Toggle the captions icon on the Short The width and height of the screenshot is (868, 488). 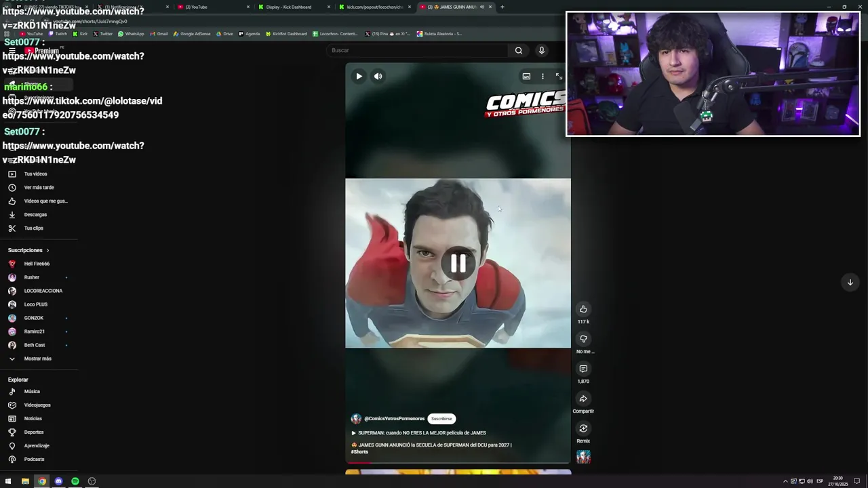526,77
